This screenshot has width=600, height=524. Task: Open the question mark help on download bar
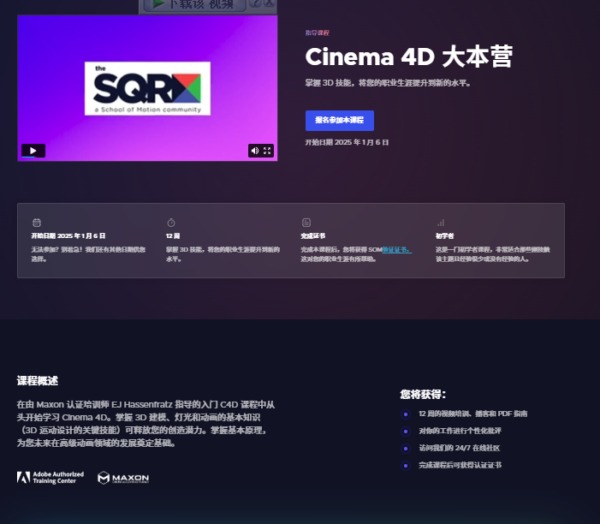(256, 3)
